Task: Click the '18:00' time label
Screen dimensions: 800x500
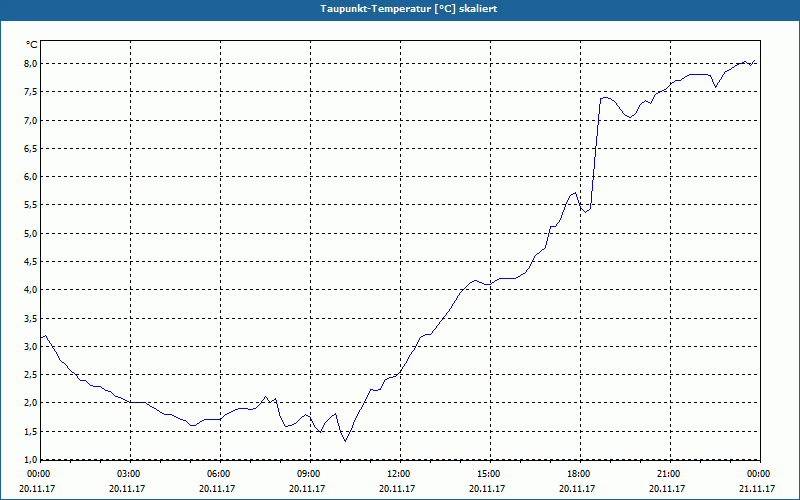Action: pos(580,474)
